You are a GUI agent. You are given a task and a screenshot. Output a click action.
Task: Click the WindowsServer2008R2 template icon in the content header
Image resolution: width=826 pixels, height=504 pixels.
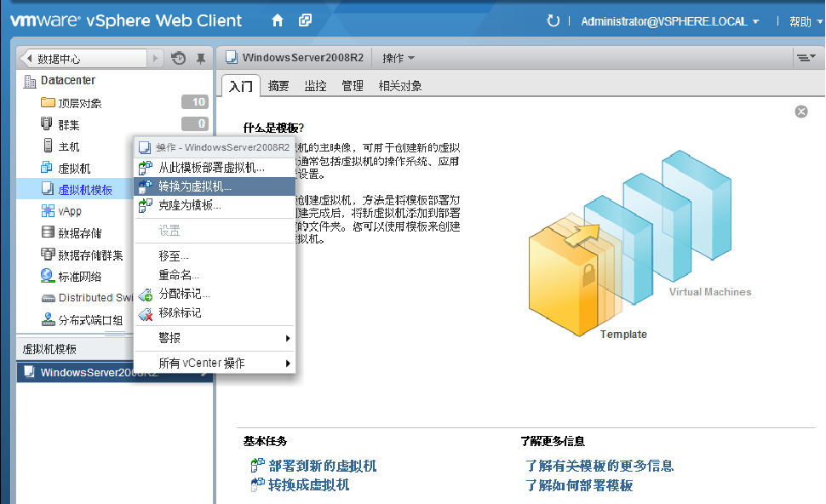pos(232,57)
